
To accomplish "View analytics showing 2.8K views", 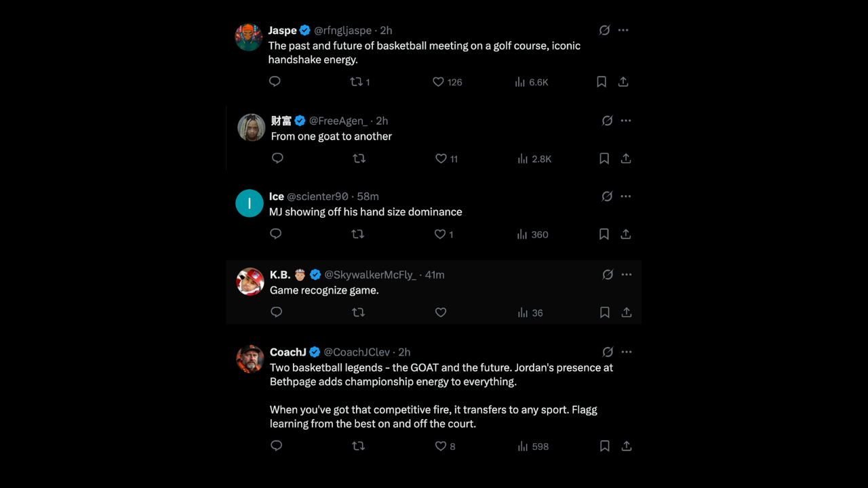I will tap(534, 159).
